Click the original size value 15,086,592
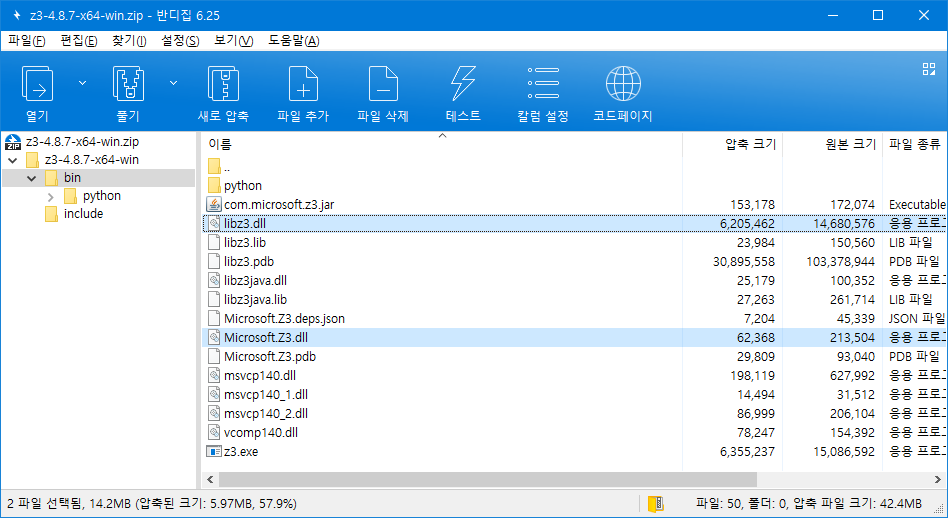 (x=844, y=452)
